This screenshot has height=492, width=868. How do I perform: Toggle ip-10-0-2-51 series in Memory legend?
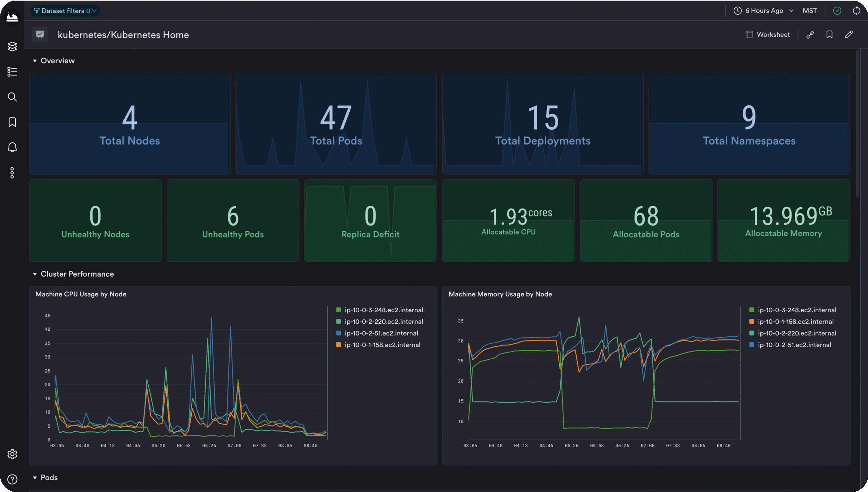click(790, 345)
